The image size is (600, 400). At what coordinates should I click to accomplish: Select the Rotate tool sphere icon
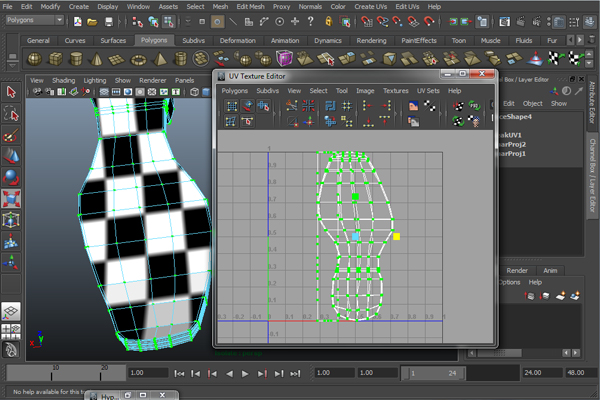(x=11, y=177)
